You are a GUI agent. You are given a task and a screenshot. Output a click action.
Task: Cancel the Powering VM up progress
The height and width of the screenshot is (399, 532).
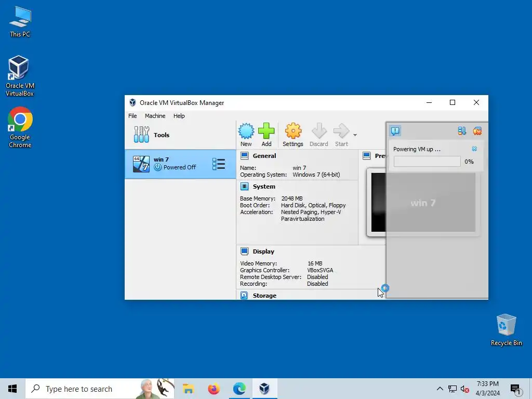tap(474, 149)
